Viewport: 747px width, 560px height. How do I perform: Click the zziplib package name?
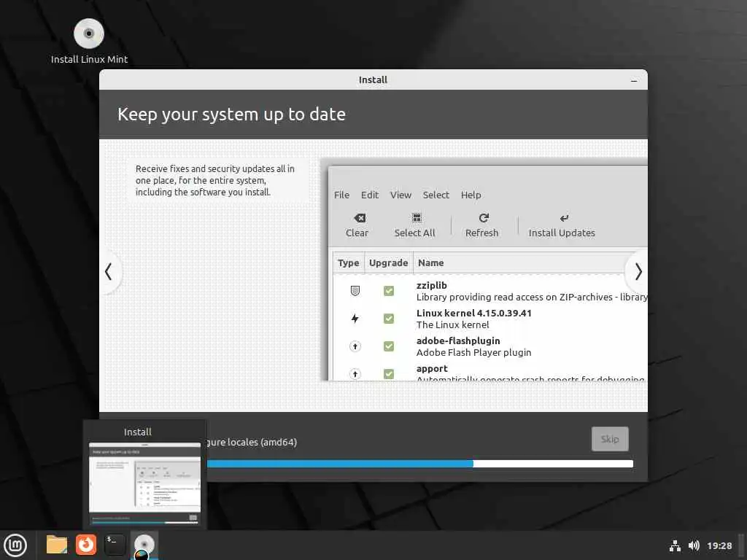coord(432,285)
